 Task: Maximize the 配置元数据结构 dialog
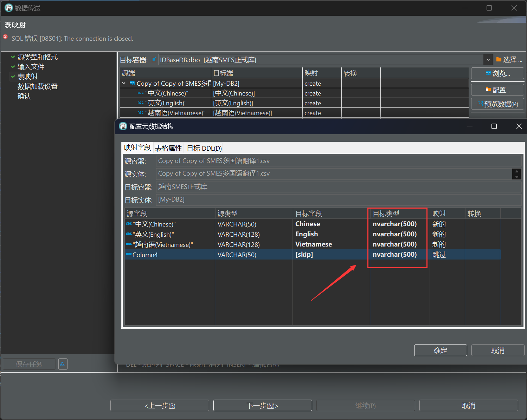(494, 126)
